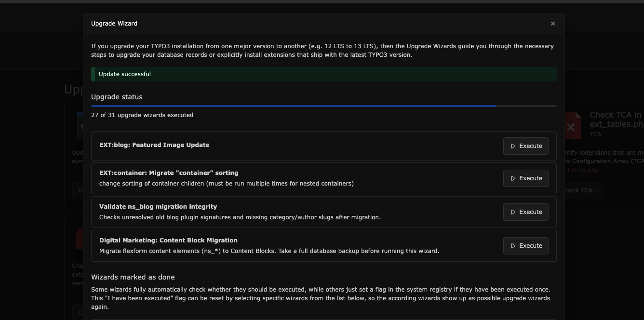644x320 pixels.
Task: Close the Upgrade Wizard dialog
Action: click(x=553, y=24)
